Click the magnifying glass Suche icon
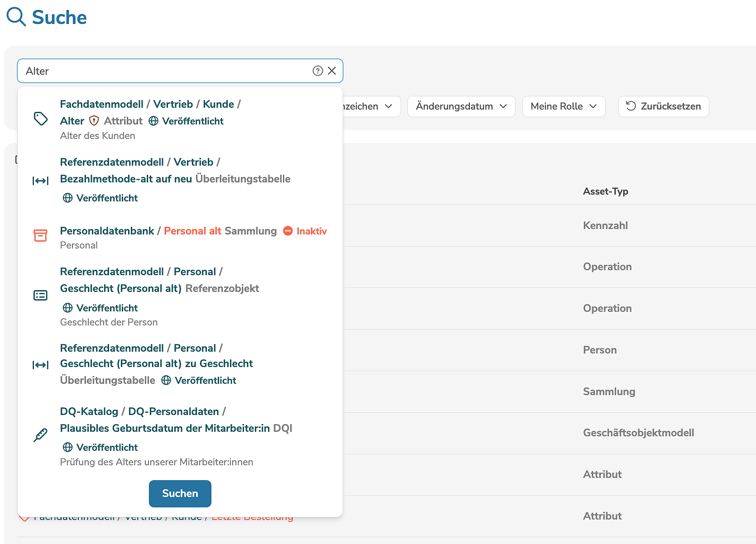Screen dimensions: 756x544 coord(16,17)
